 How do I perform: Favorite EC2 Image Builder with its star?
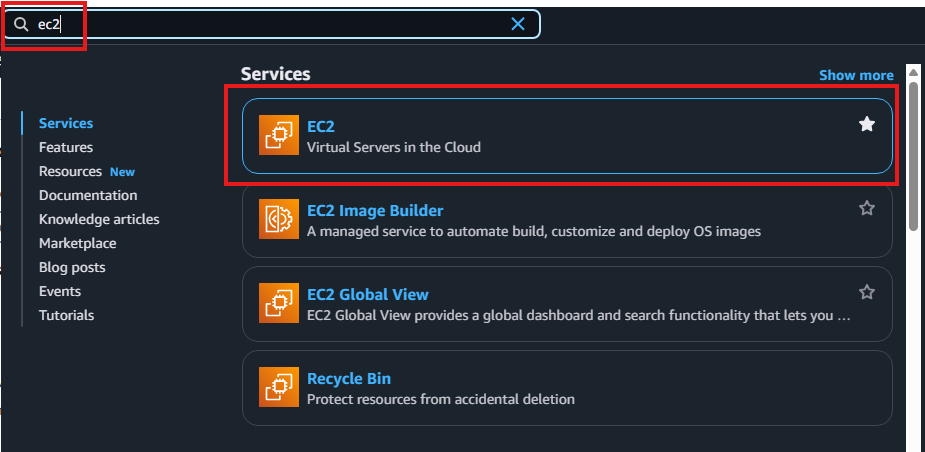866,208
